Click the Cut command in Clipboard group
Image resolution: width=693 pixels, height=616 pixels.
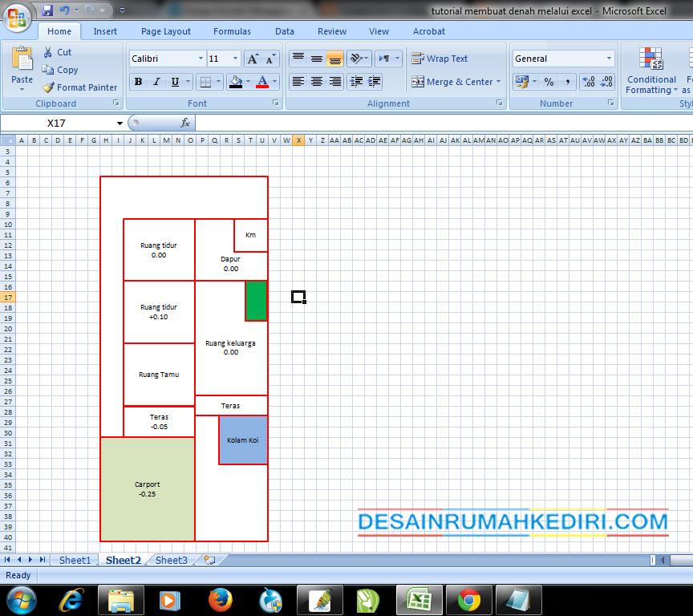[59, 51]
